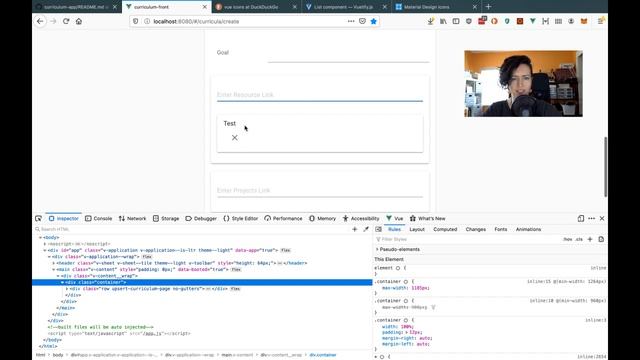Expand the header v-toolbar node
640x360 pixels.
pyautogui.click(x=53, y=263)
